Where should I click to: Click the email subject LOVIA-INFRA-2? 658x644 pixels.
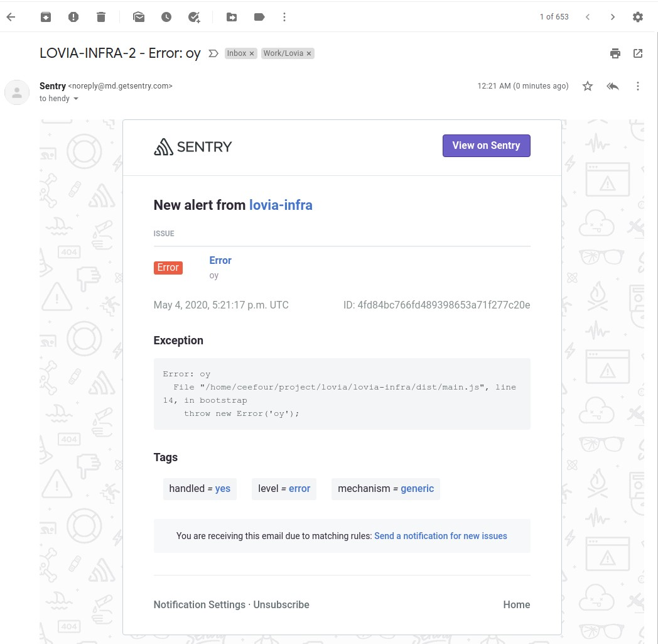[x=120, y=53]
